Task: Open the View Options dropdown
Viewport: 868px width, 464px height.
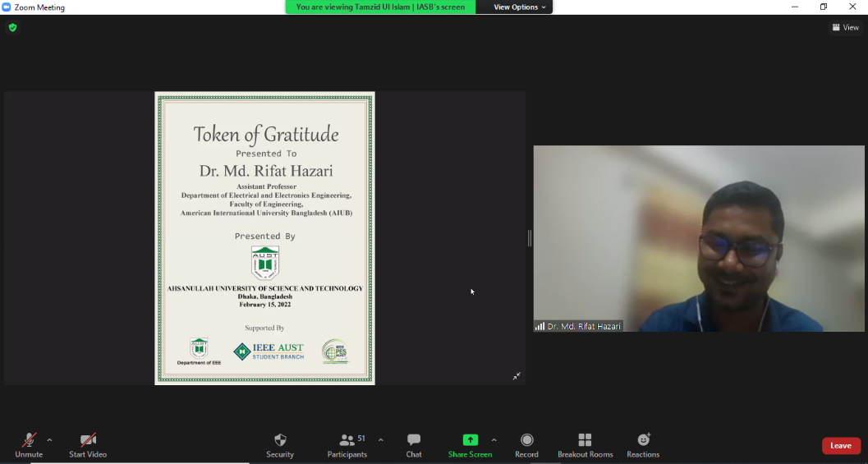Action: (519, 7)
